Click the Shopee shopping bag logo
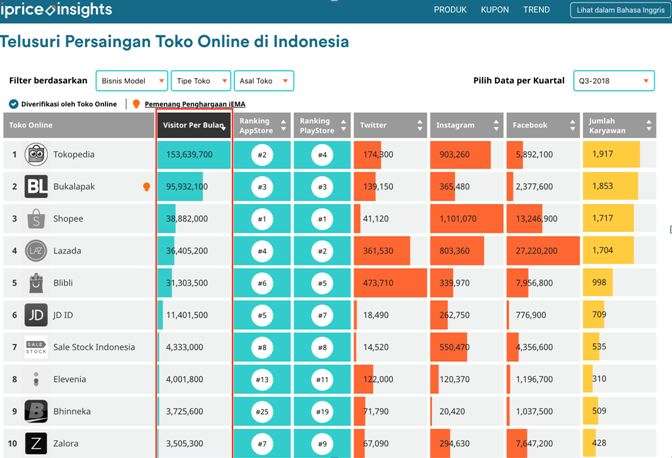672x458 pixels. click(36, 219)
